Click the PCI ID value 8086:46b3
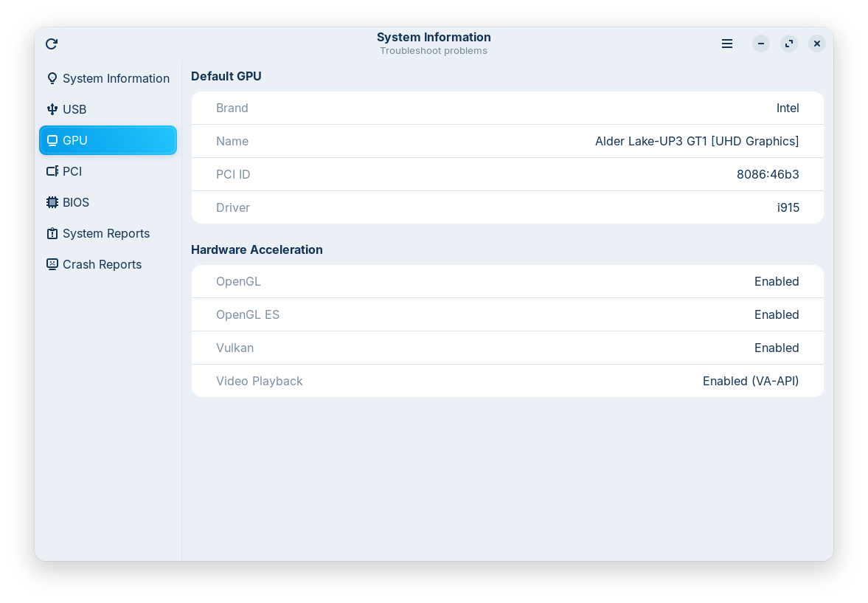This screenshot has height=603, width=868. click(x=768, y=175)
